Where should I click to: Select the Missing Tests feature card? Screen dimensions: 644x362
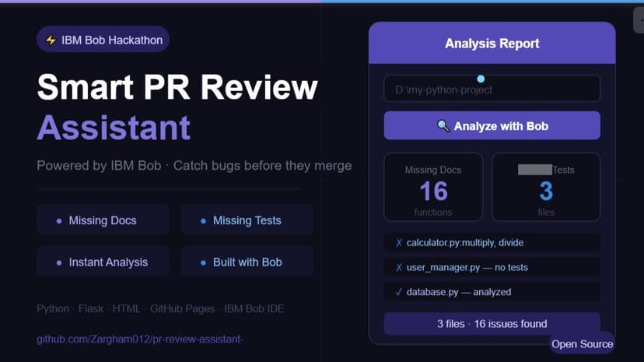click(247, 220)
